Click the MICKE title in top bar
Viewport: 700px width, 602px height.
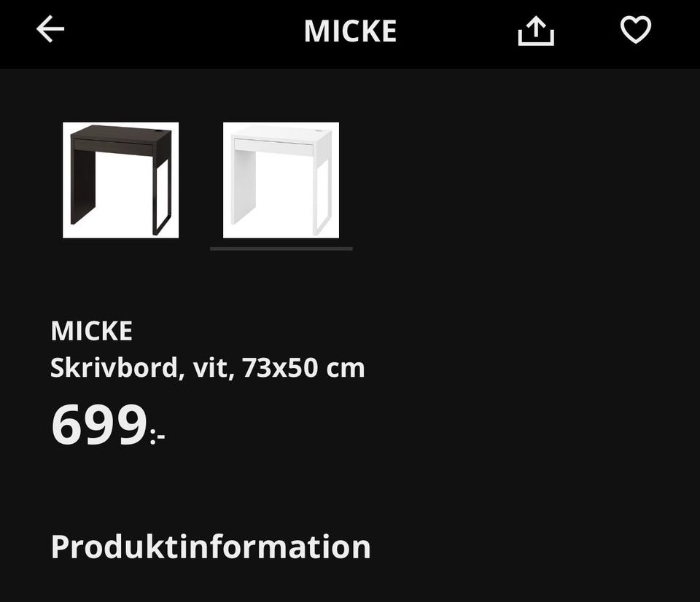coord(350,31)
